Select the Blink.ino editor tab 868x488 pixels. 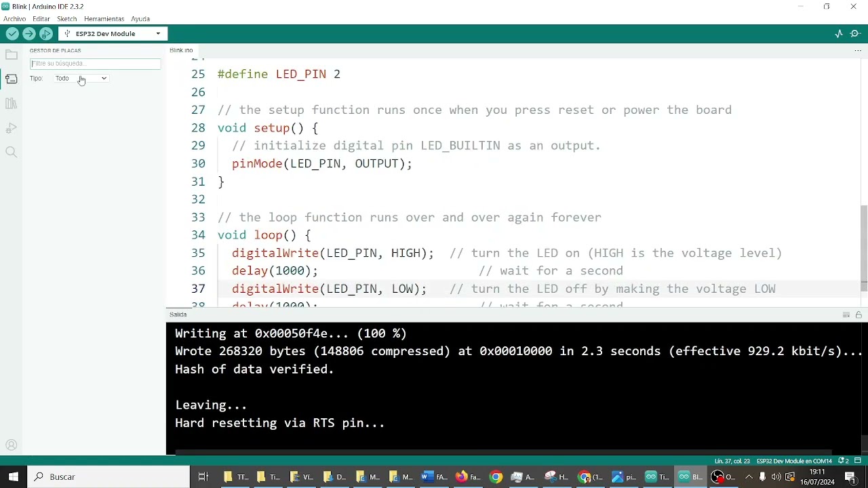[181, 50]
